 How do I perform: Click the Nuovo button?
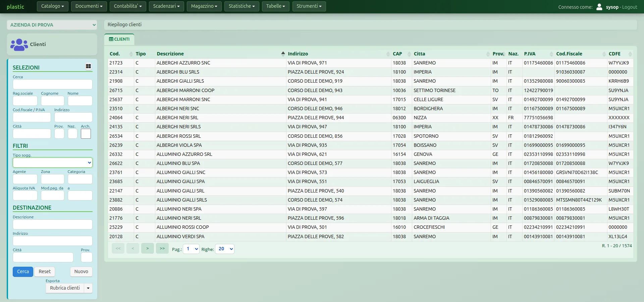(81, 271)
